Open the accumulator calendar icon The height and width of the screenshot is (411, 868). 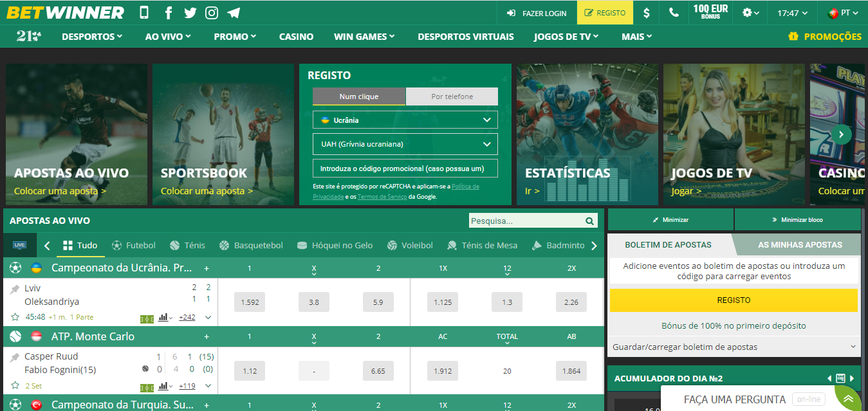click(840, 378)
